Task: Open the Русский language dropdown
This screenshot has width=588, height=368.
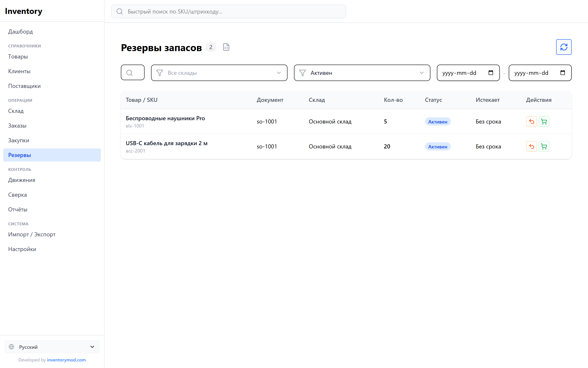Action: 52,347
